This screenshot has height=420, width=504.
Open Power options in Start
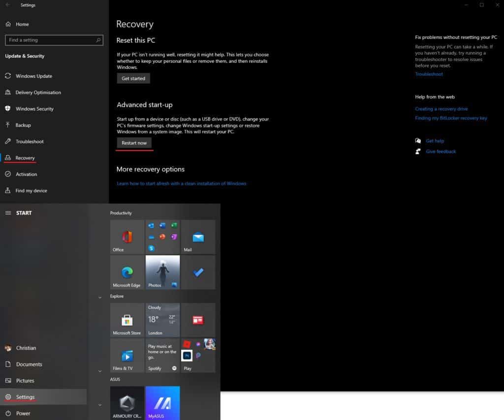(43, 413)
